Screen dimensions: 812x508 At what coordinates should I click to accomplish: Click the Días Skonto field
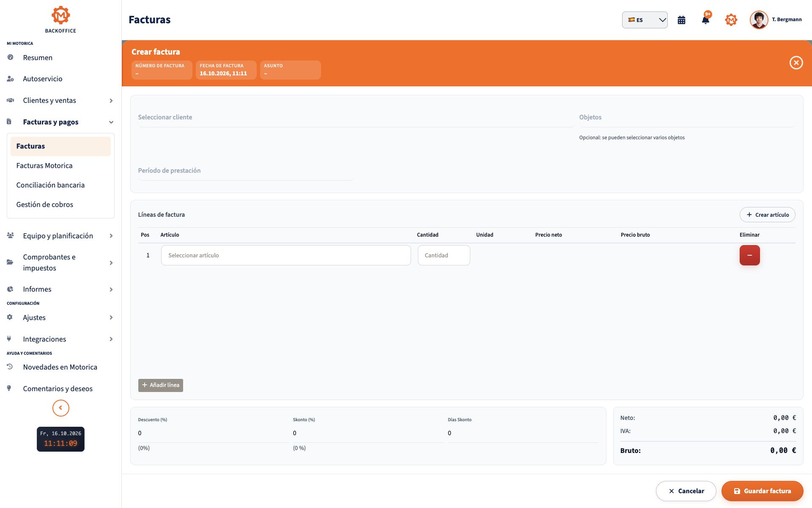(x=523, y=433)
